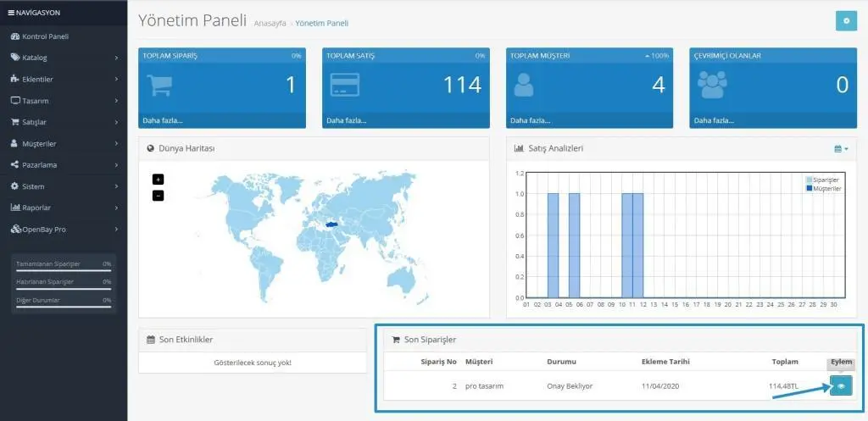Expand the Müşteriler submenu arrow
The height and width of the screenshot is (421, 868).
[x=116, y=143]
